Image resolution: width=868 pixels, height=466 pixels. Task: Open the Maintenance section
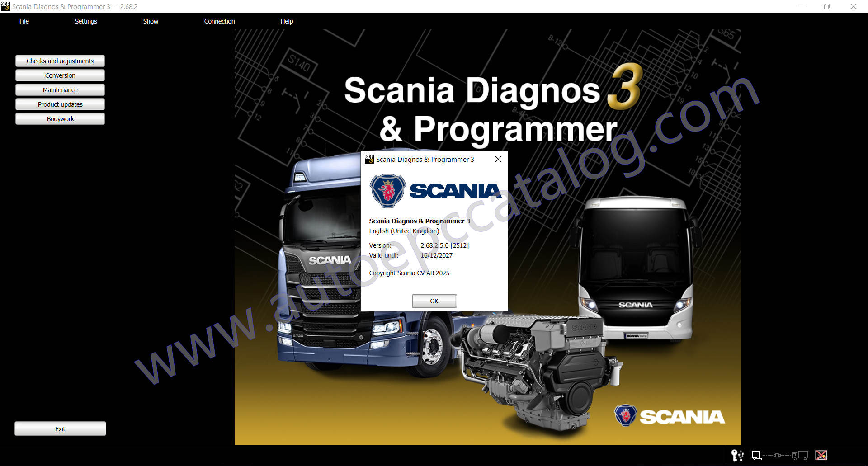[x=60, y=89]
